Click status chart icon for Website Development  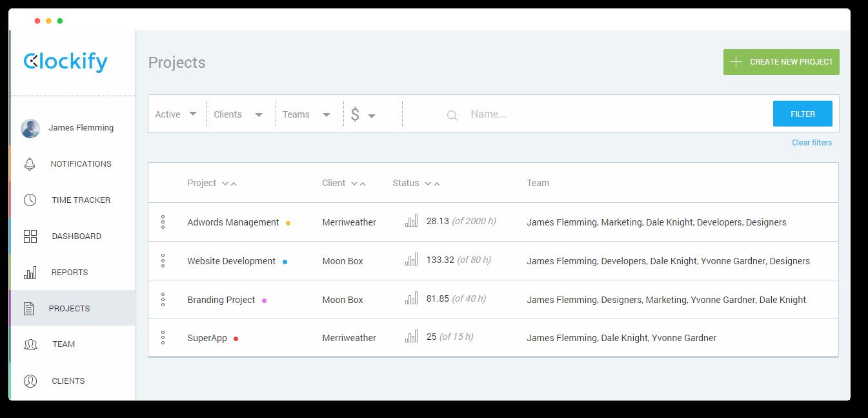411,260
